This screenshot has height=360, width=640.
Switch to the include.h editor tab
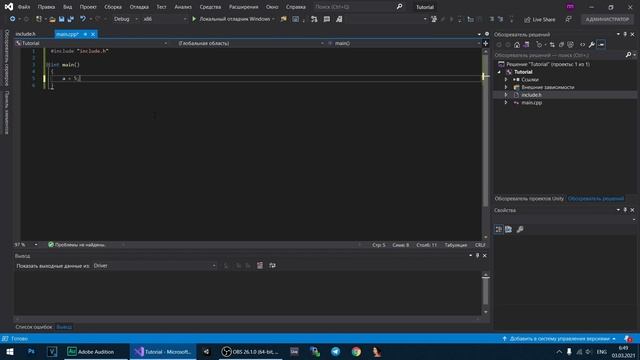(25, 34)
